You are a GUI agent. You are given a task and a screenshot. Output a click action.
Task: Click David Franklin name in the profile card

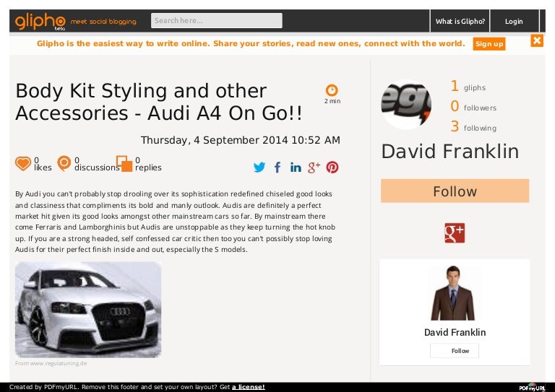(x=455, y=332)
